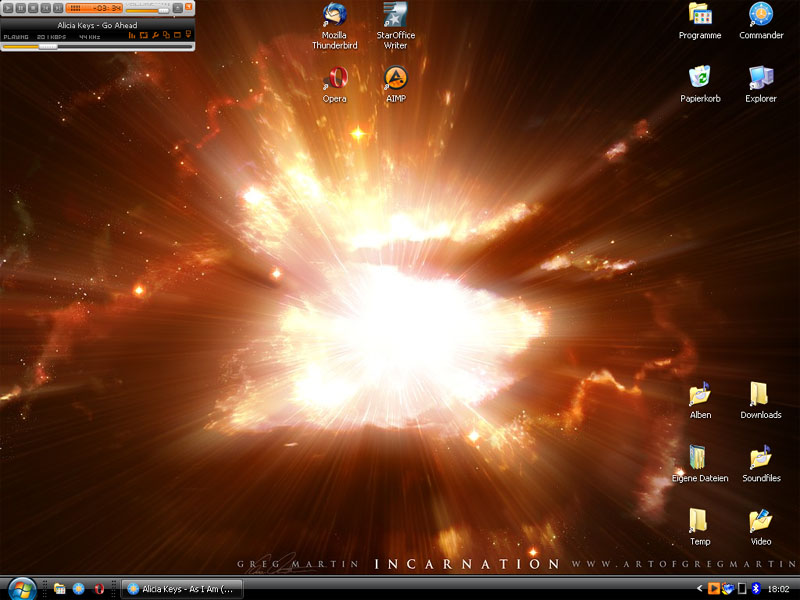Click the AIMP window-mode rectangle icon
The image size is (800, 600).
point(177,35)
